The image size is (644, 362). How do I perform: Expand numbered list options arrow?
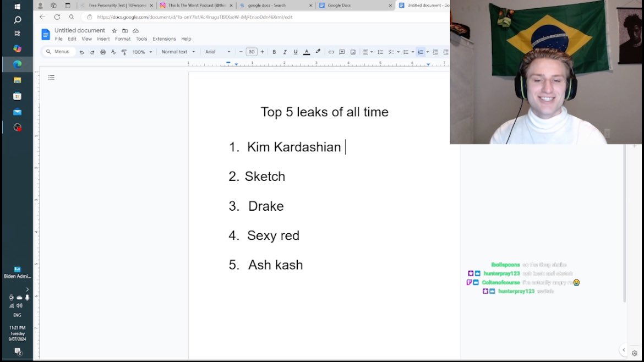tap(428, 52)
